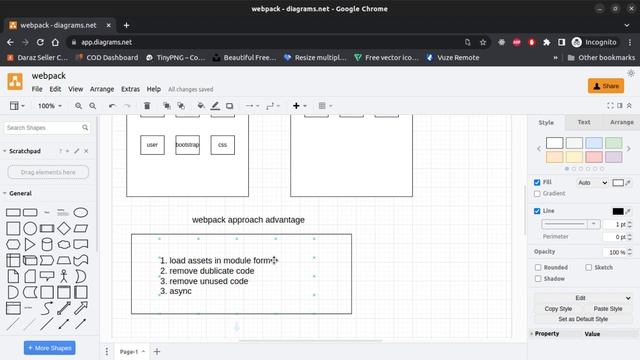Open the insert plus menu
640x360 pixels.
point(299,106)
